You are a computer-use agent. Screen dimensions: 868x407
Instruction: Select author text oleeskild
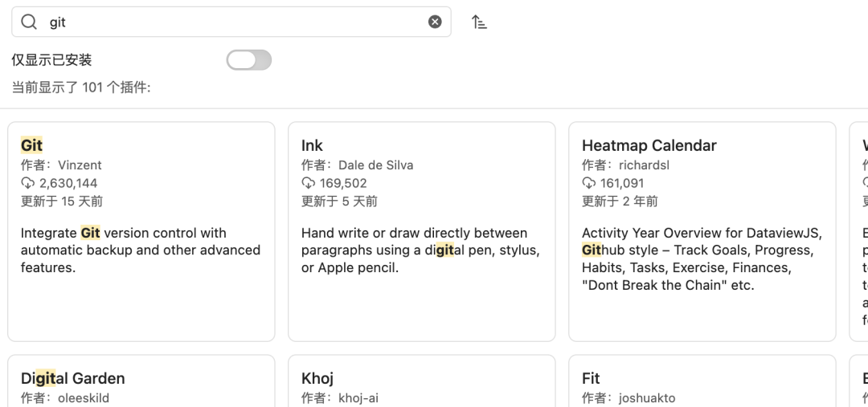(84, 398)
